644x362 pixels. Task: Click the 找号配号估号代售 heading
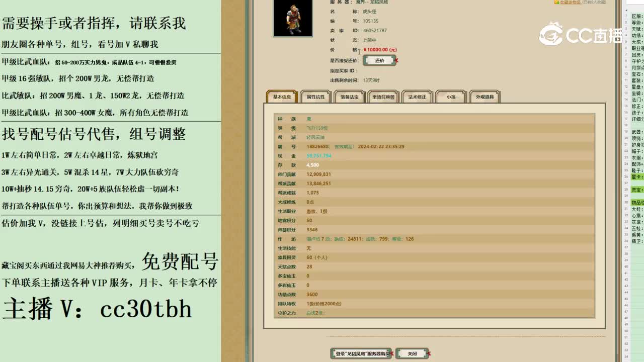94,134
